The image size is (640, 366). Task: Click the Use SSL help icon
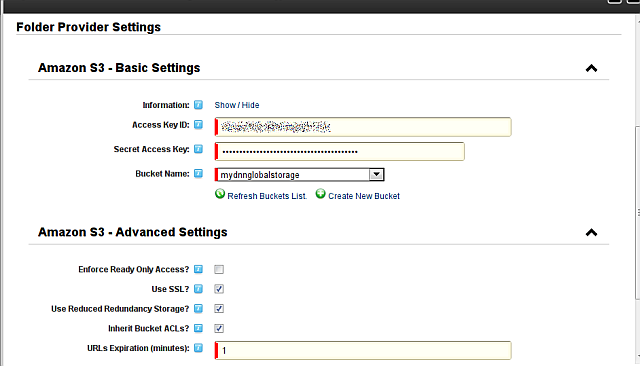click(x=198, y=289)
